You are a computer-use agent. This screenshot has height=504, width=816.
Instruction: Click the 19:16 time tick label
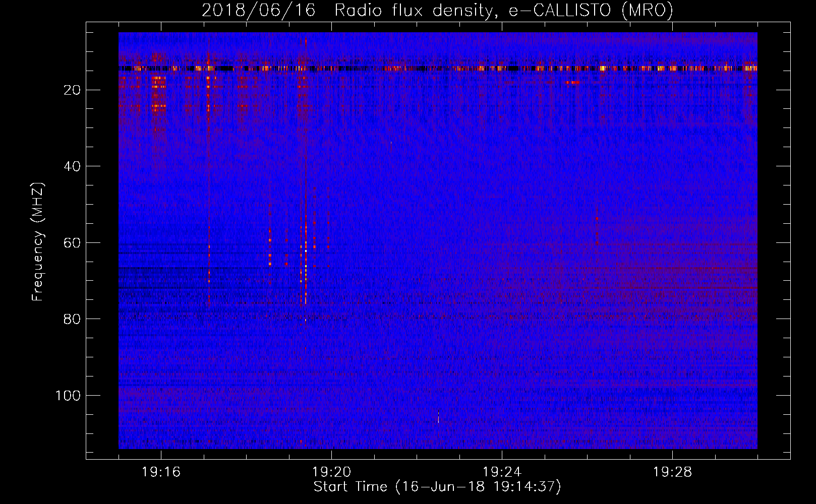click(x=161, y=472)
